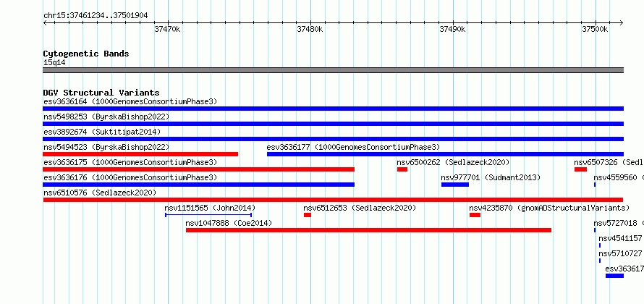The width and height of the screenshot is (644, 304).
Task: Click the Cytogenetic Bands track title
Action: pos(86,54)
